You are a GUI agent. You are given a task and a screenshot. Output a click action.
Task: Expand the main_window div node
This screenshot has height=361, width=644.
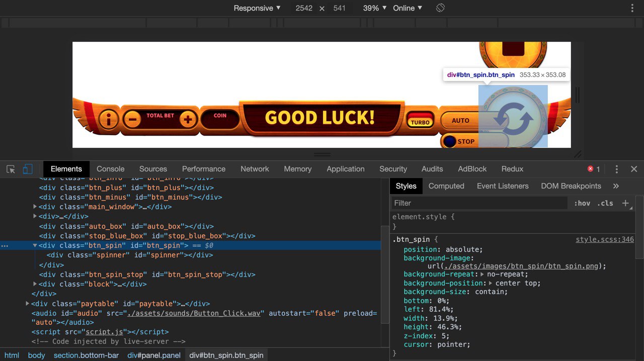[35, 207]
